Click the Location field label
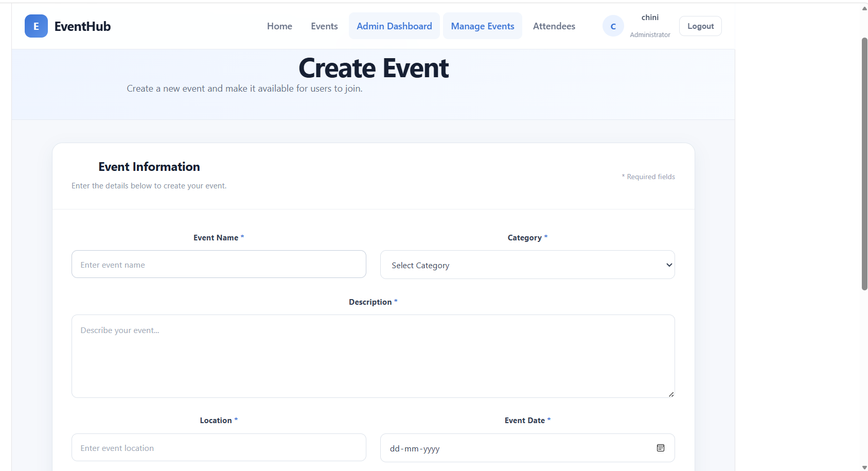Image resolution: width=868 pixels, height=471 pixels. [219, 421]
